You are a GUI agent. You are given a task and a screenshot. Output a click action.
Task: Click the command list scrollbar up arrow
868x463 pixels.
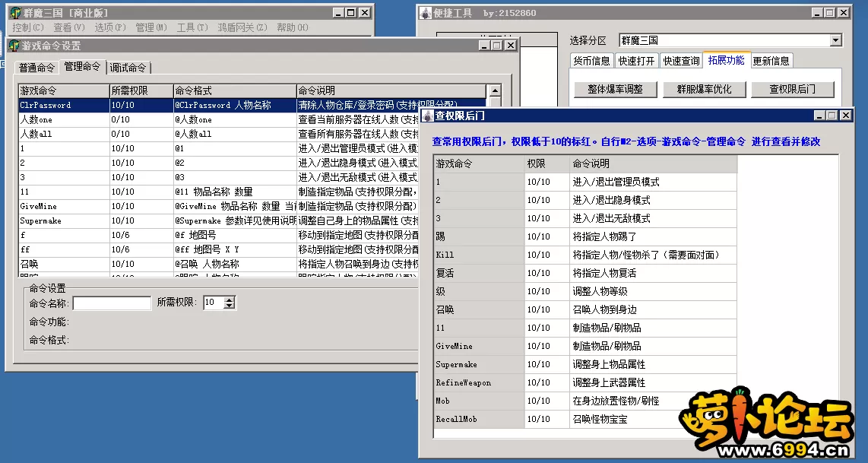[495, 90]
